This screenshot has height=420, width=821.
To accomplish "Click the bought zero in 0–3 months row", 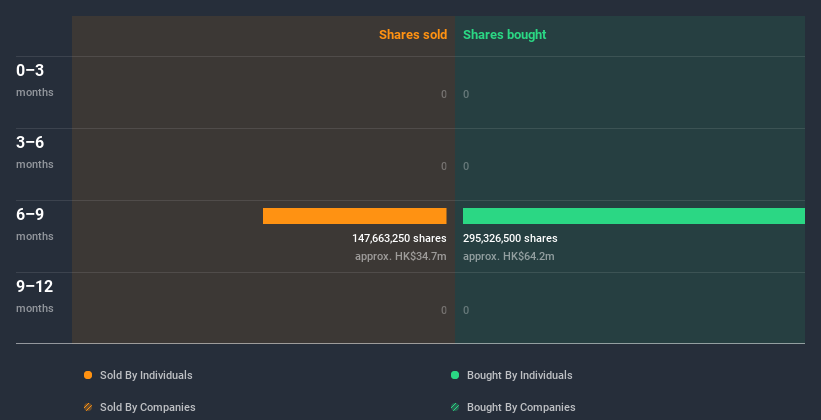I will (466, 94).
